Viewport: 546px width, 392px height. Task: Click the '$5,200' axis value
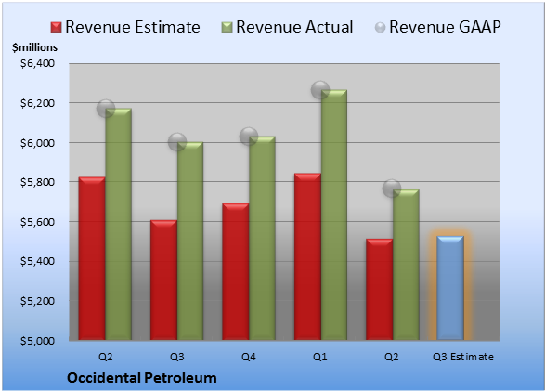pos(37,301)
